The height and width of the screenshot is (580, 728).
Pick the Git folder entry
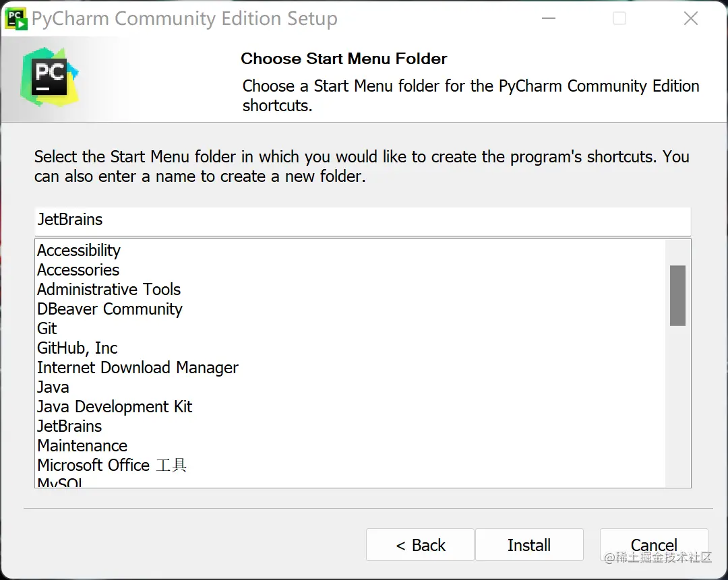(x=47, y=329)
